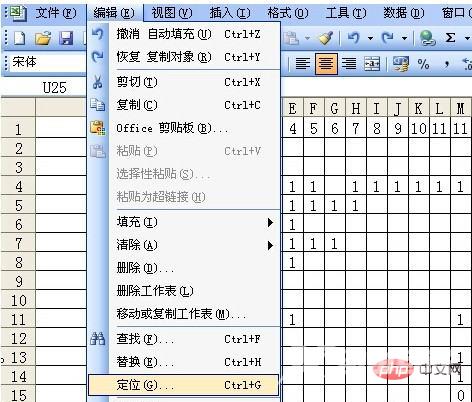Click the Name Box showing U25
This screenshot has height=402, width=472.
coord(45,88)
